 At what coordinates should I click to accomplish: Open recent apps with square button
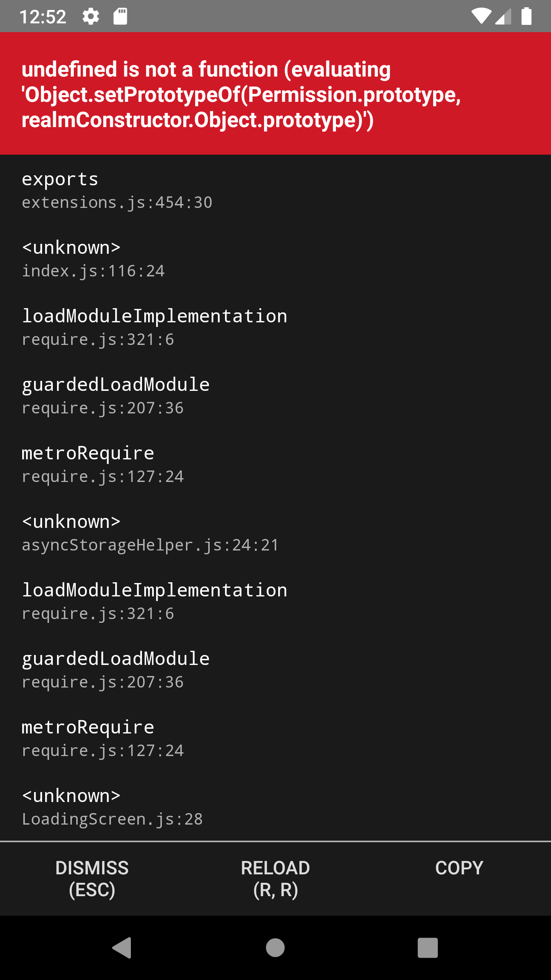[x=427, y=948]
